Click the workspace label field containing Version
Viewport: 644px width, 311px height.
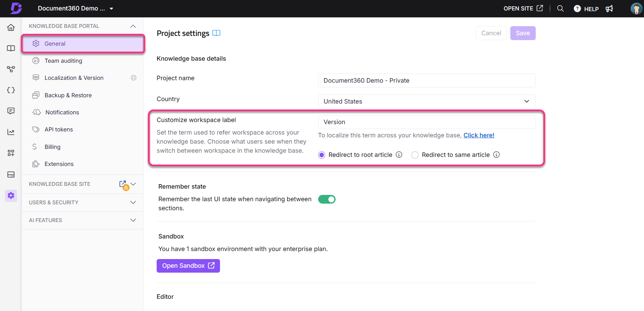pos(427,122)
